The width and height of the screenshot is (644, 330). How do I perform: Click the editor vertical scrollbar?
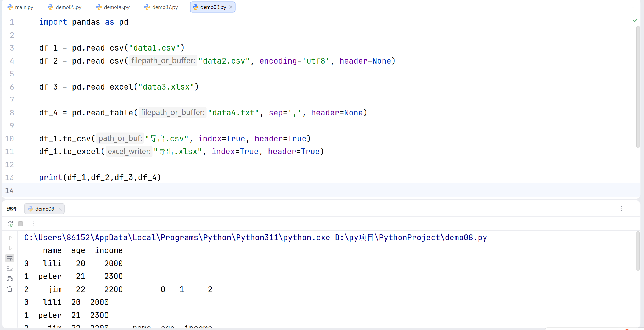[x=638, y=87]
